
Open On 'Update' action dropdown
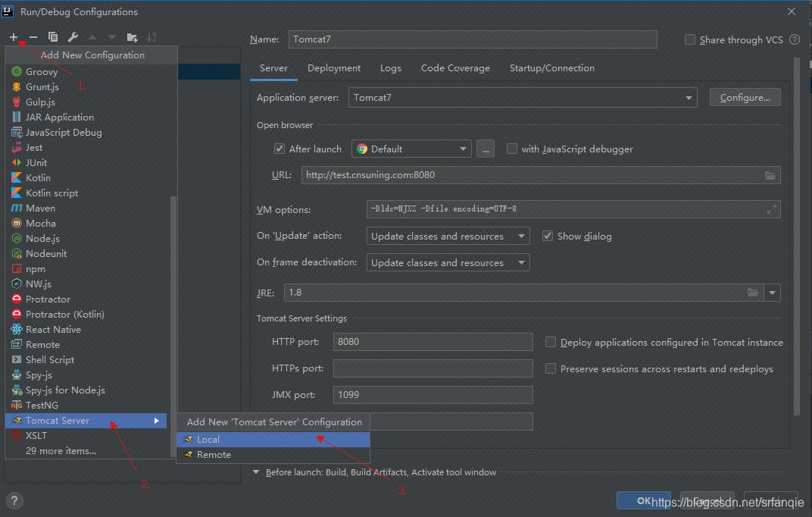[x=448, y=236]
